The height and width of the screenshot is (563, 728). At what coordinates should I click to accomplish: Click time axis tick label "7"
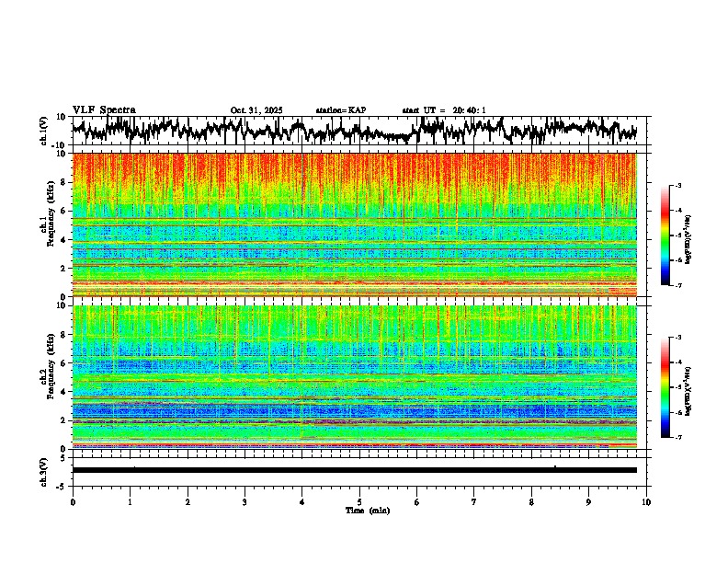coord(474,502)
